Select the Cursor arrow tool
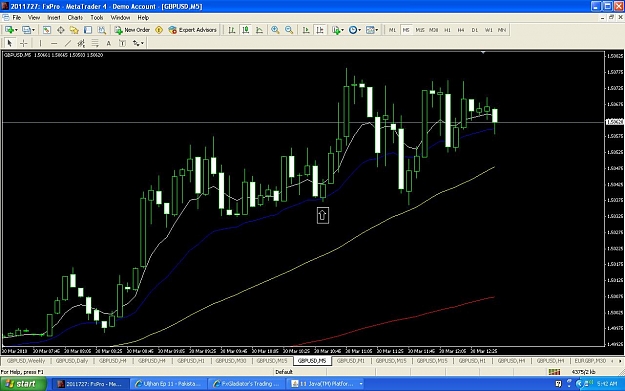Image resolution: width=625 pixels, height=391 pixels. (x=10, y=43)
